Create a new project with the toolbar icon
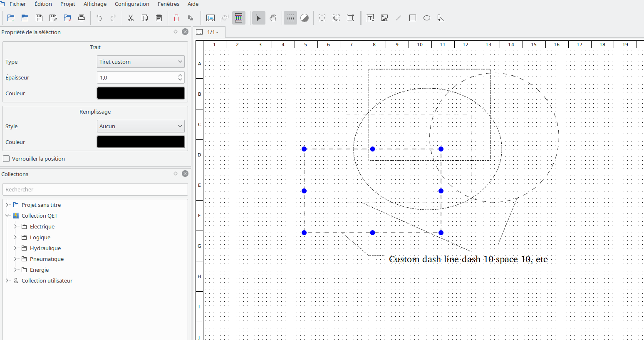Image resolution: width=644 pixels, height=340 pixels. tap(11, 18)
